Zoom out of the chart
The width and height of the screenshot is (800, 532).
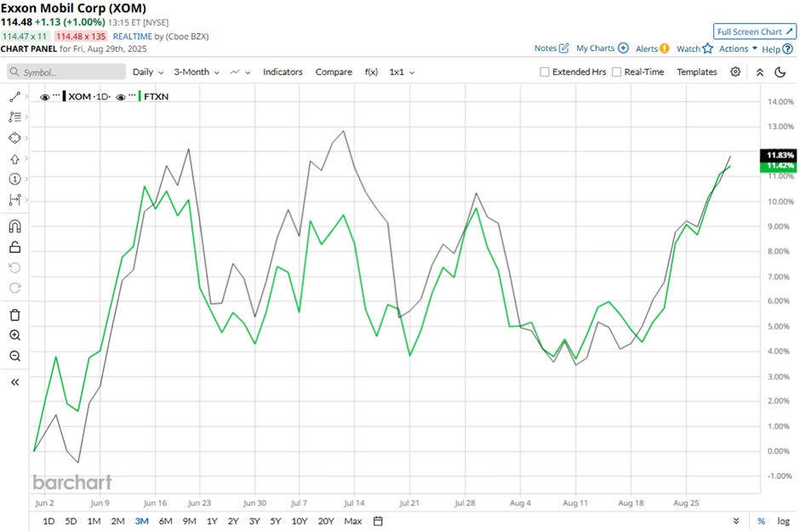coord(14,356)
